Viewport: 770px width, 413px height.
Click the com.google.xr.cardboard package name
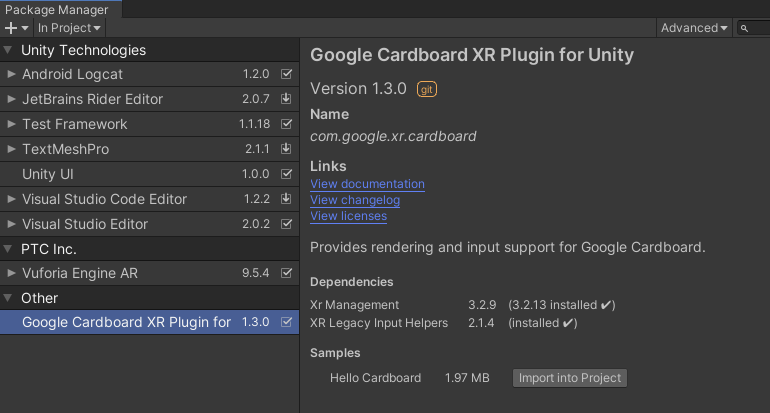click(393, 136)
